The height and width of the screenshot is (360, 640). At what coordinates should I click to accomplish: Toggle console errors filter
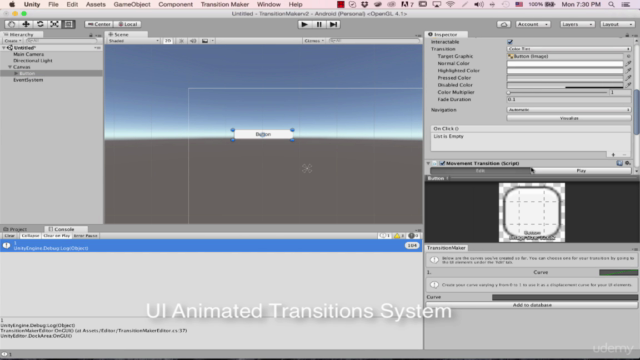(413, 236)
